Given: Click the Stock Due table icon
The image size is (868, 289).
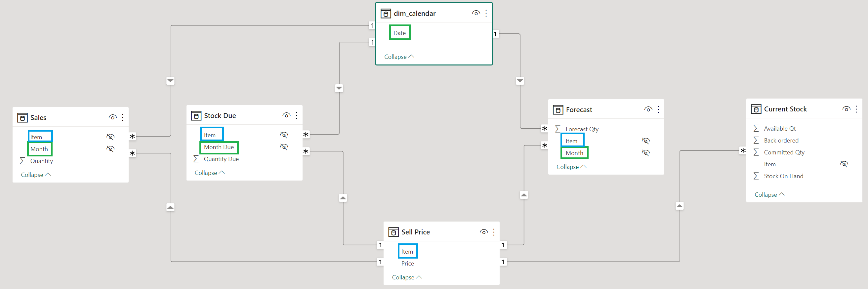Looking at the screenshot, I should [x=196, y=115].
